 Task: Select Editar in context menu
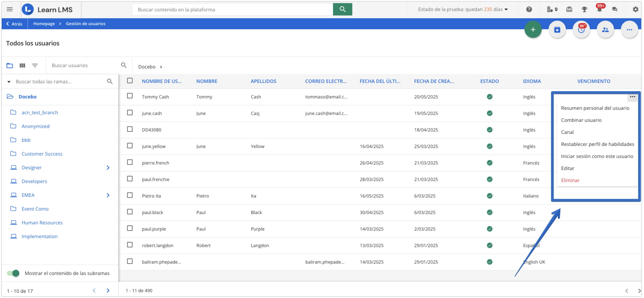pos(568,168)
